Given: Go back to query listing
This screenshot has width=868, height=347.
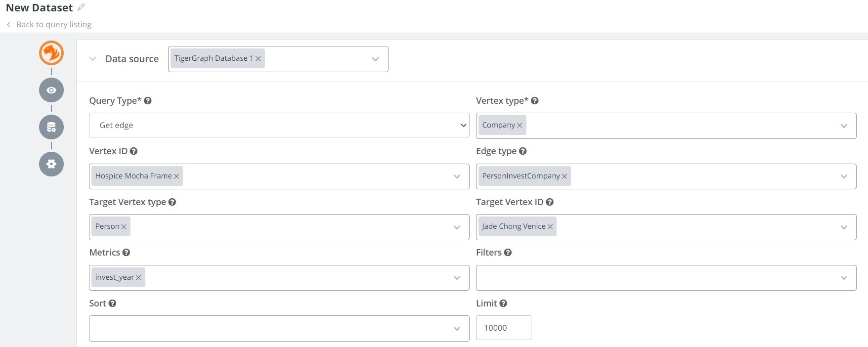Looking at the screenshot, I should coord(53,24).
